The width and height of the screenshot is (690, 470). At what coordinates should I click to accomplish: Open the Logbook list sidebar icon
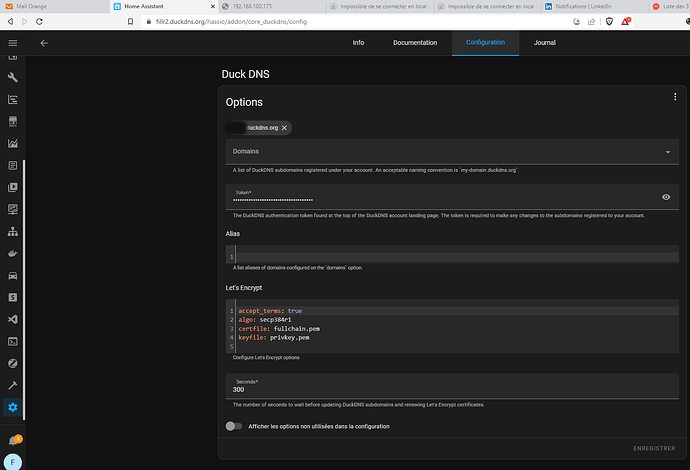pyautogui.click(x=13, y=165)
